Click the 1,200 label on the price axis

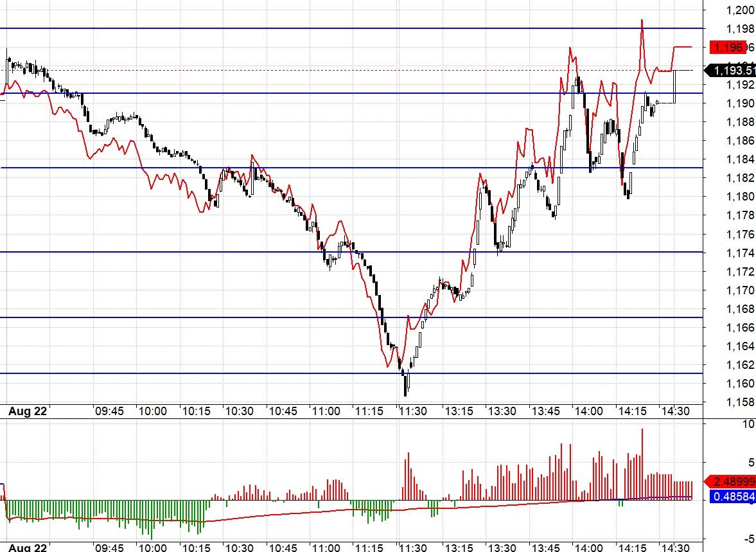[x=741, y=10]
